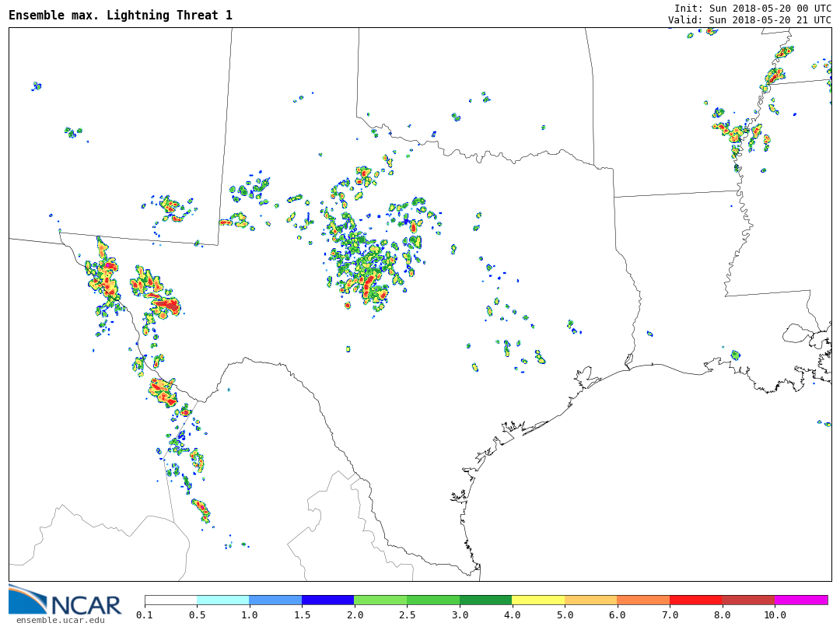The width and height of the screenshot is (840, 630).
Task: Pick the magenta swatch above 10.0
Action: point(801,600)
